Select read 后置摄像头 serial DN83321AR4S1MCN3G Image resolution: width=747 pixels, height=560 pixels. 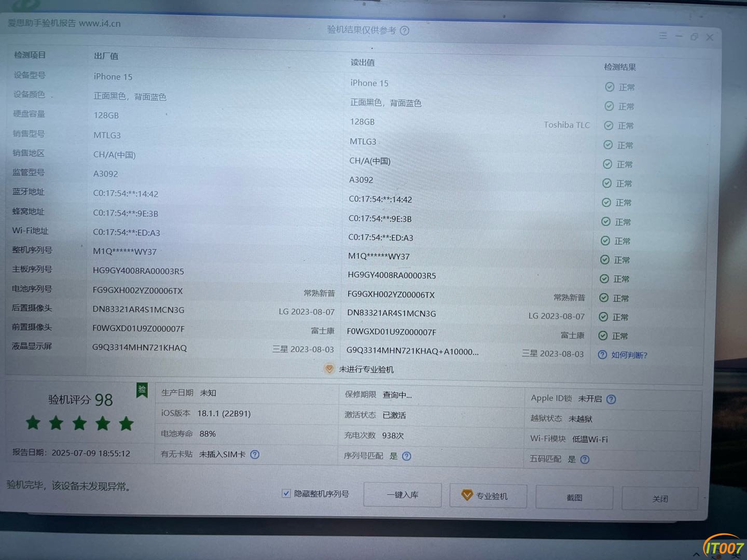pos(392,313)
